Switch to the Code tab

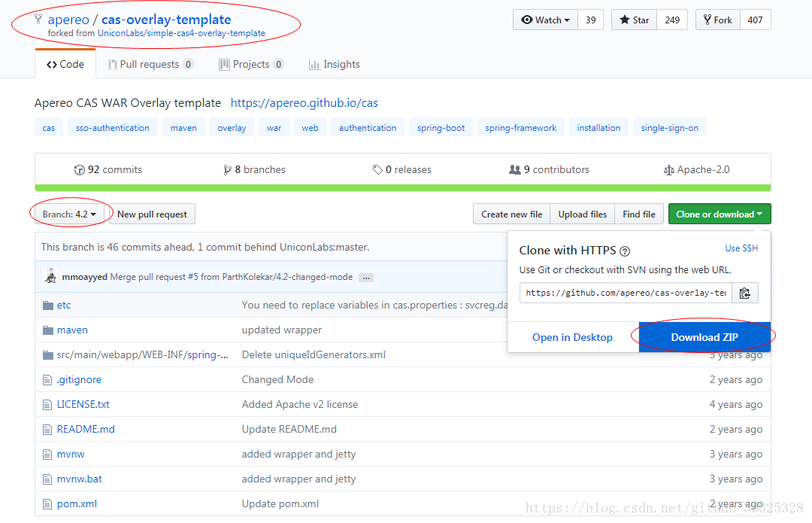coord(65,64)
